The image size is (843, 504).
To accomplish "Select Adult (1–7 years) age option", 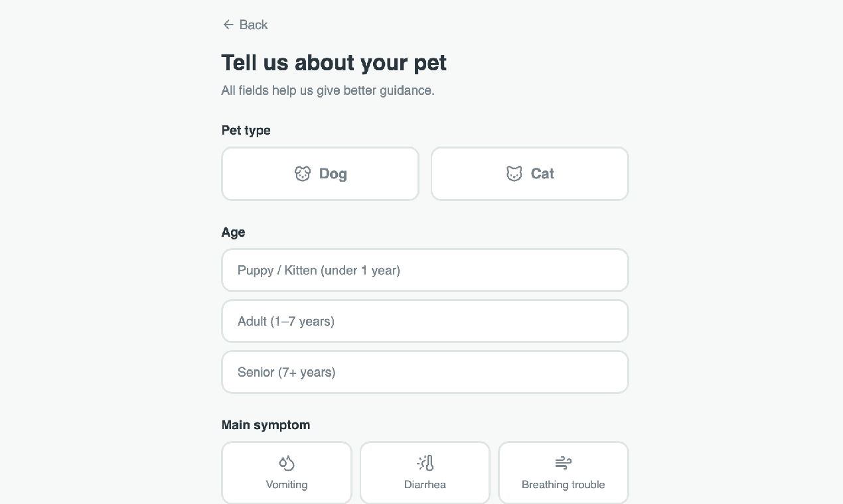I will point(425,321).
